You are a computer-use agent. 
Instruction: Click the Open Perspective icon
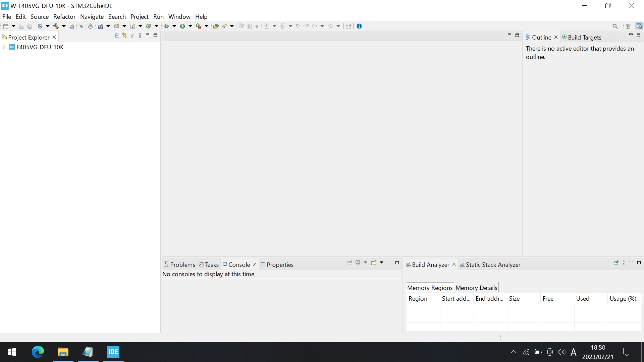coord(628,26)
